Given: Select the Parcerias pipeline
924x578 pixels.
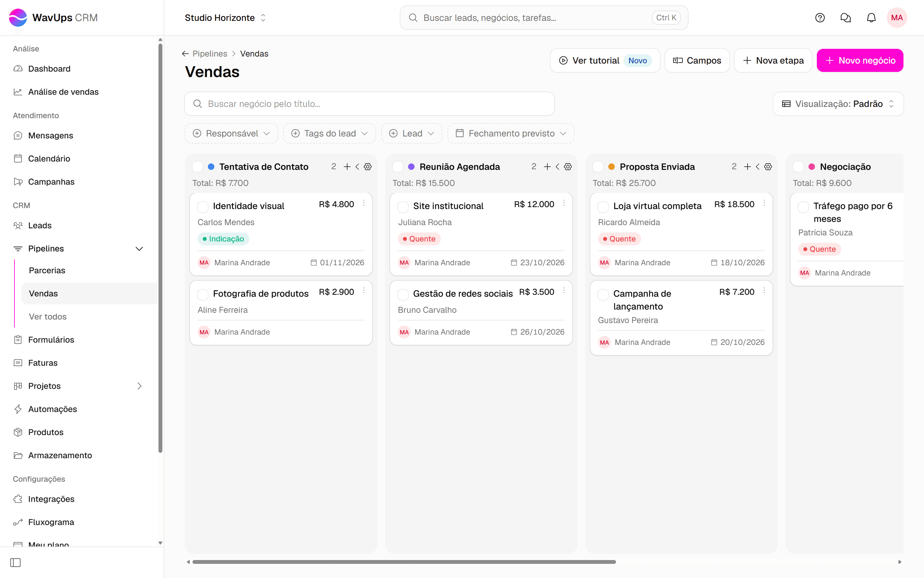Looking at the screenshot, I should (47, 270).
